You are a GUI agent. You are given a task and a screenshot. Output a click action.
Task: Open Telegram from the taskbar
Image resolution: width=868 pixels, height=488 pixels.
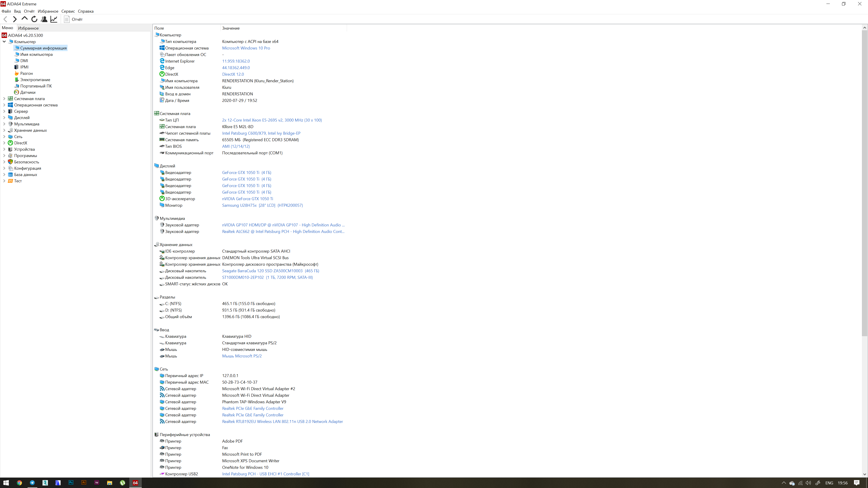[32, 483]
